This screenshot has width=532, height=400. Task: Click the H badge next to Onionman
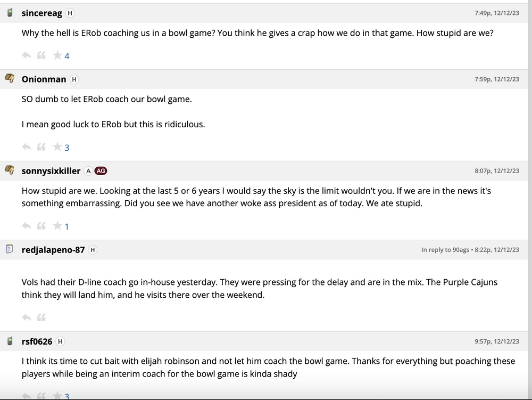tap(74, 79)
